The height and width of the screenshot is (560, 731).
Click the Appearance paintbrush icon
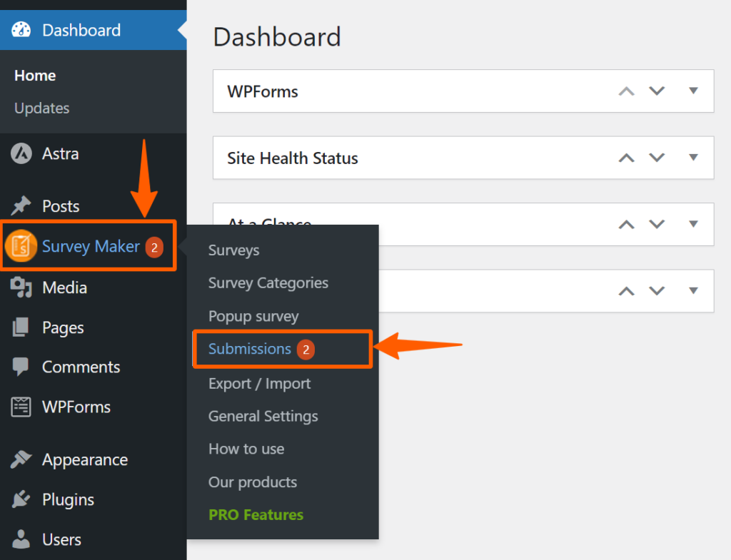click(21, 459)
